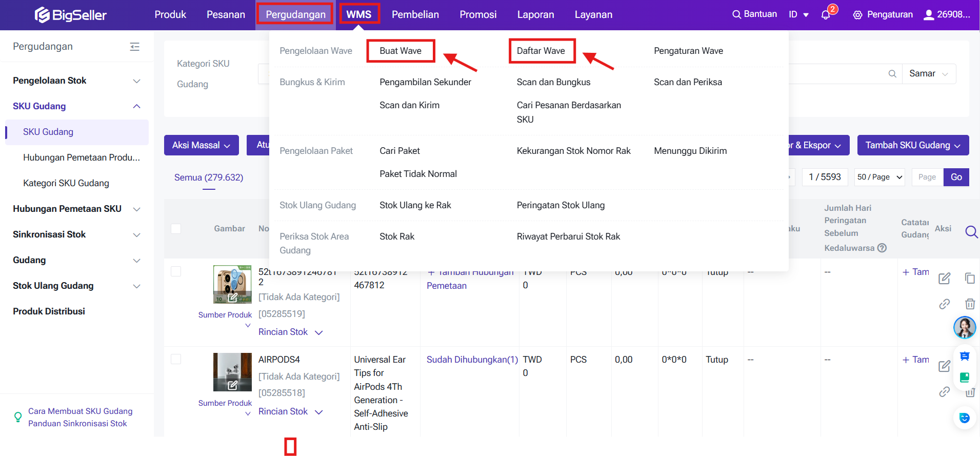
Task: Open the AIRPODS4 product thumbnail
Action: (232, 372)
